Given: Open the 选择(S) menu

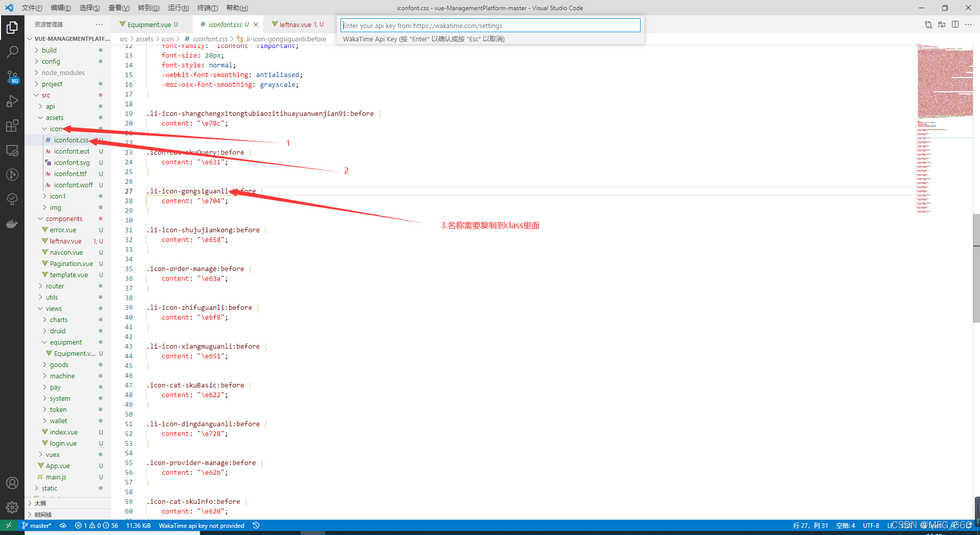Looking at the screenshot, I should tap(90, 8).
